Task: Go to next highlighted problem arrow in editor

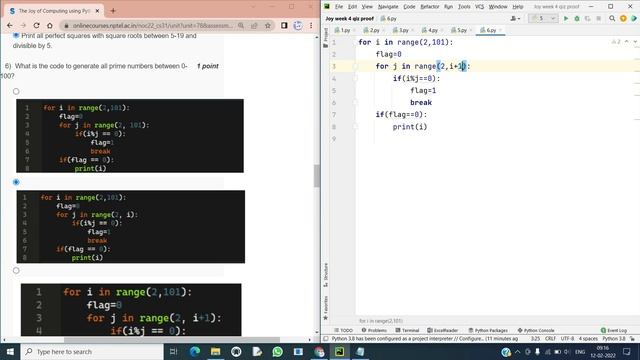Action: coord(635,42)
